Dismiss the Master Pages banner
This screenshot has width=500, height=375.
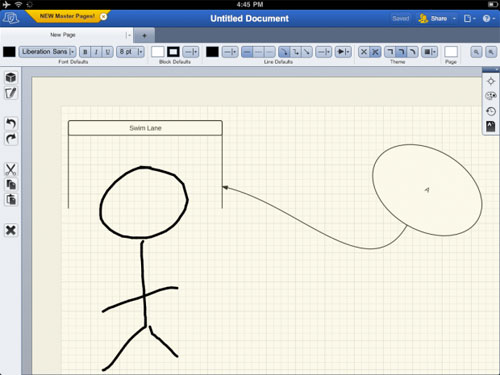[104, 16]
